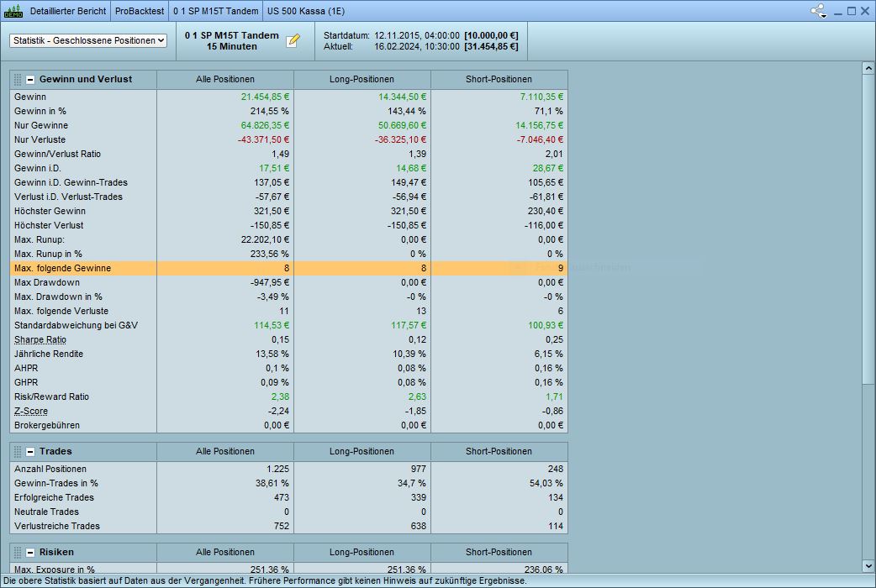Viewport: 876px width, 588px height.
Task: Select the US 500 Kassa (1E) tab
Action: click(x=306, y=11)
